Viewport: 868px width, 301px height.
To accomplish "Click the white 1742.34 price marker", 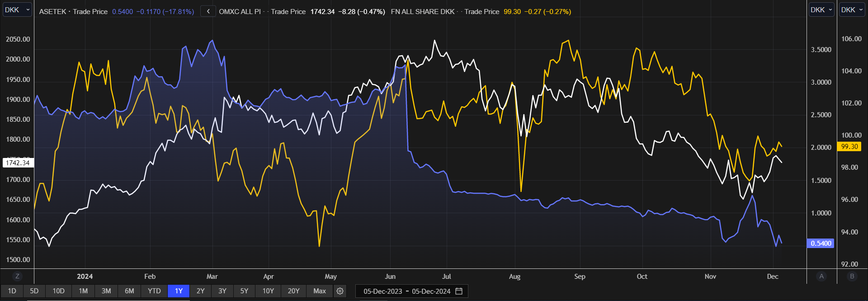I will [18, 163].
